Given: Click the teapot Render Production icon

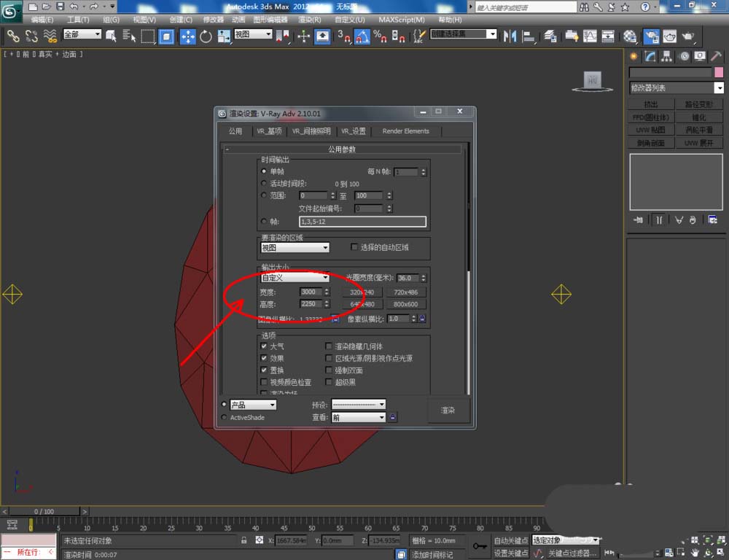Looking at the screenshot, I should click(x=687, y=36).
